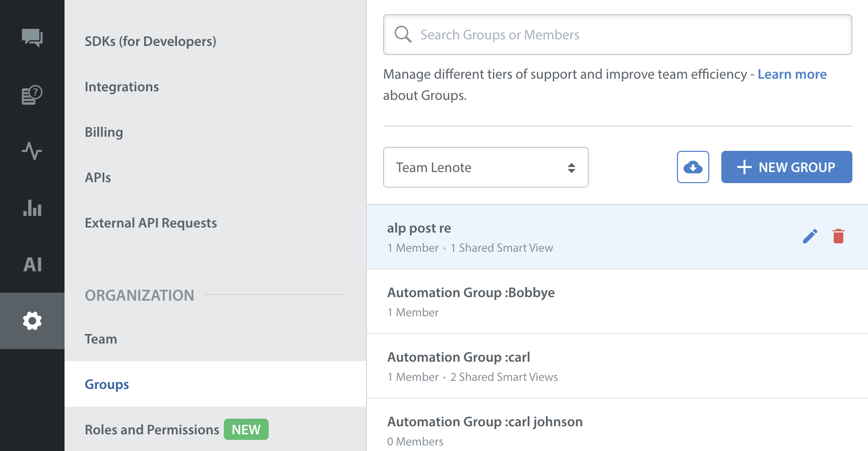
Task: Delete the alp post re group
Action: coord(838,236)
